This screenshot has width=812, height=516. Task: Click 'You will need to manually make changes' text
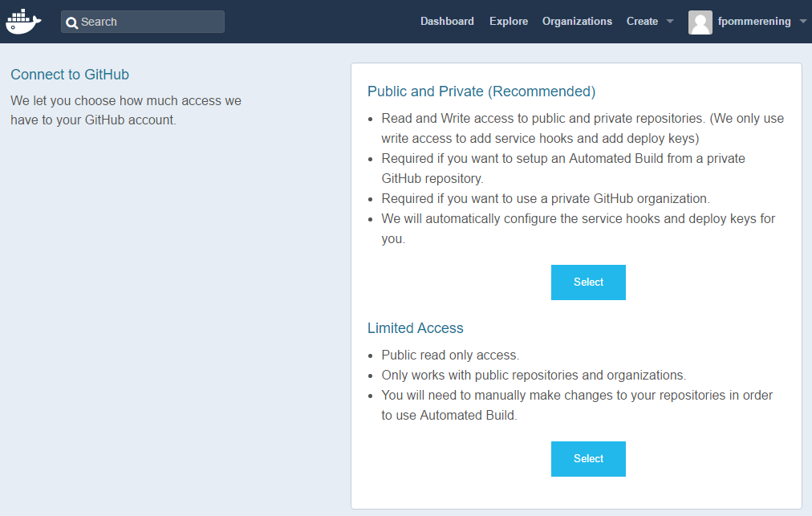[x=577, y=405]
